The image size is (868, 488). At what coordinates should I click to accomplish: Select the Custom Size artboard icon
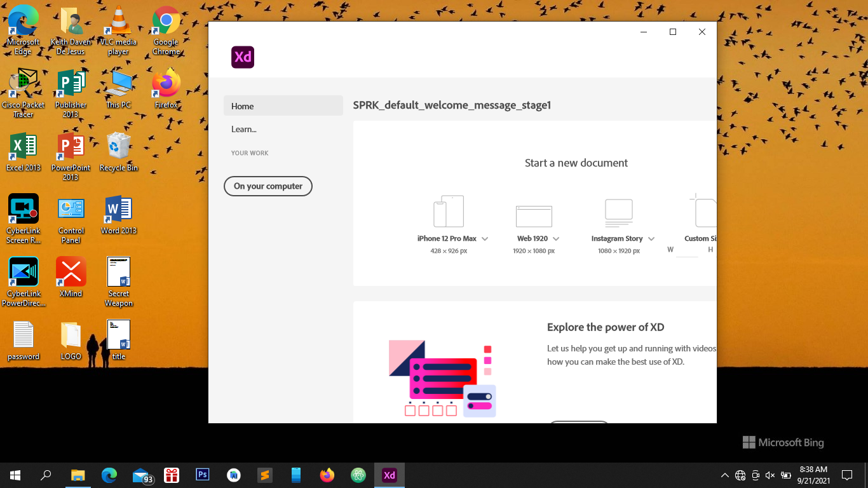click(x=704, y=212)
